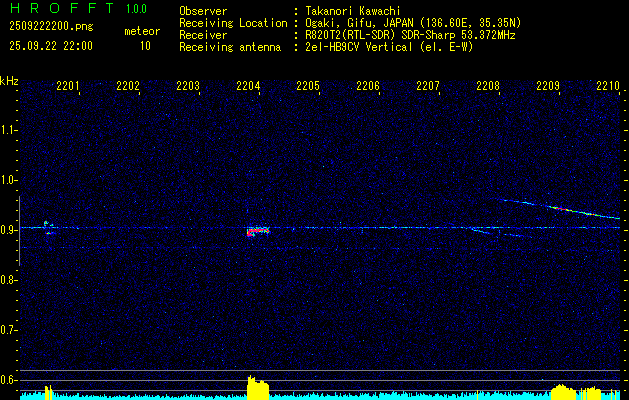Viewport: 629px width, 400px height.
Task: Click frequency axis label 0.7
Action: tap(8, 330)
